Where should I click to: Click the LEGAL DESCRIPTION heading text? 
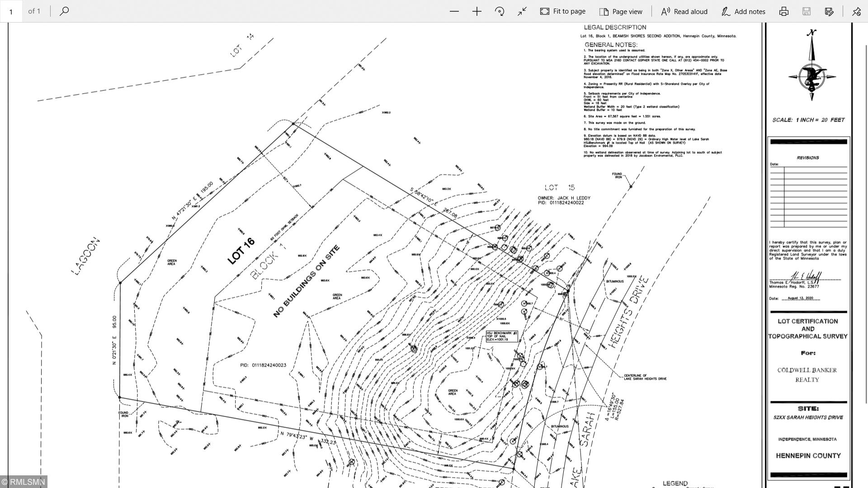(x=615, y=27)
